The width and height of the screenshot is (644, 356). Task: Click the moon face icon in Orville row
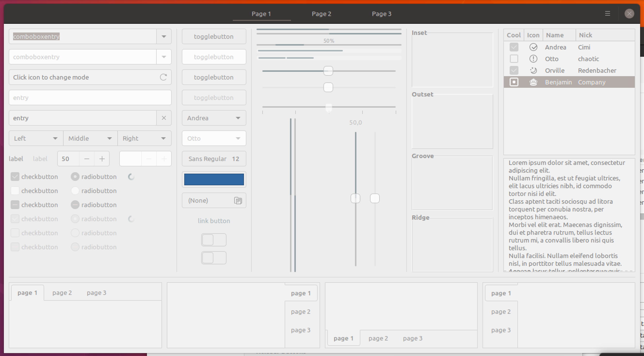coord(533,71)
